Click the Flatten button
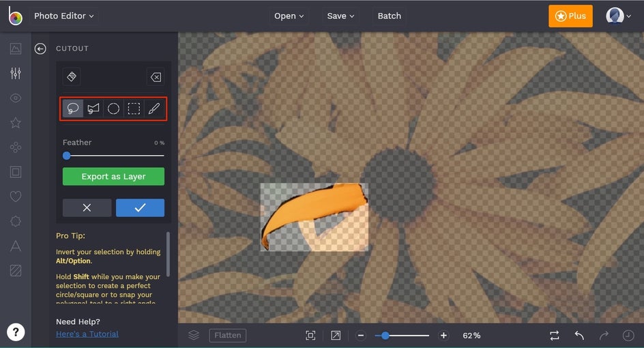This screenshot has height=348, width=644. point(228,335)
